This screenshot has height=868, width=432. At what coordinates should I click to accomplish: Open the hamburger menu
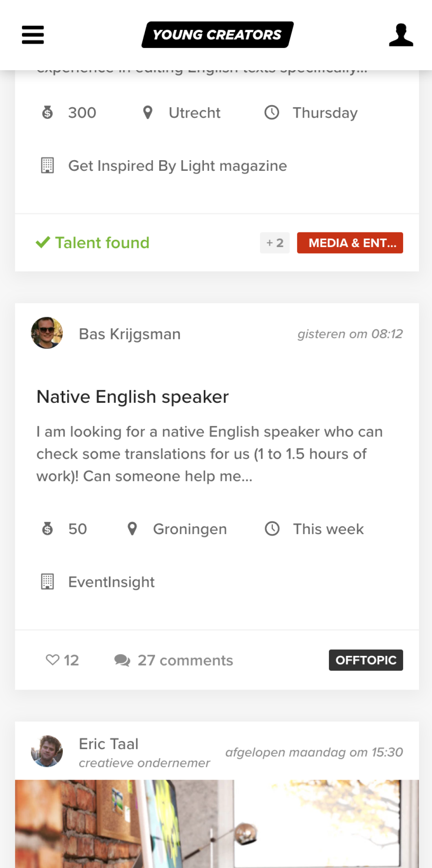click(x=33, y=35)
